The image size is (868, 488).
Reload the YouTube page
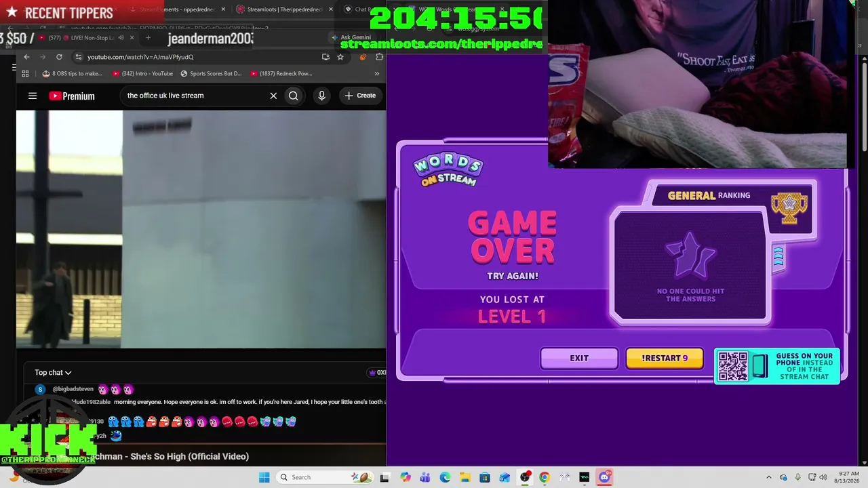59,57
